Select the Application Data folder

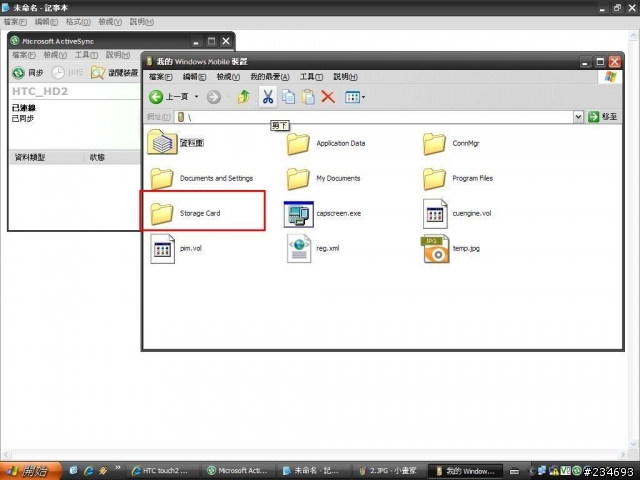(326, 144)
